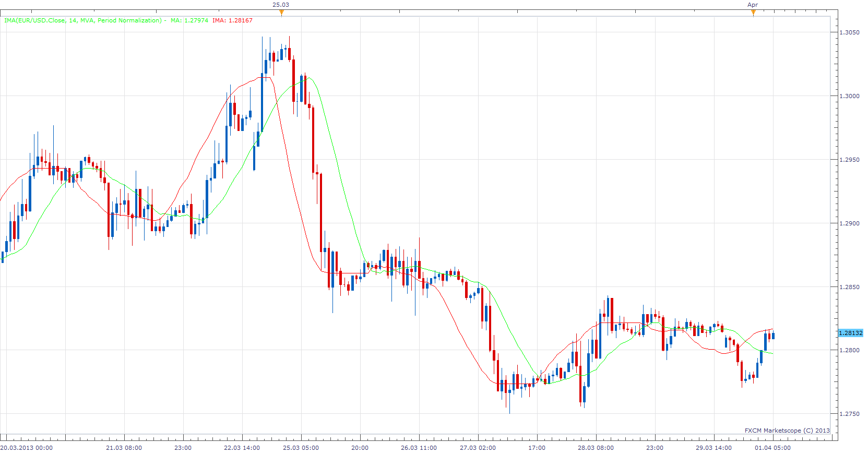868x454 pixels.
Task: Click the green MA: 1.27974 value
Action: 189,20
